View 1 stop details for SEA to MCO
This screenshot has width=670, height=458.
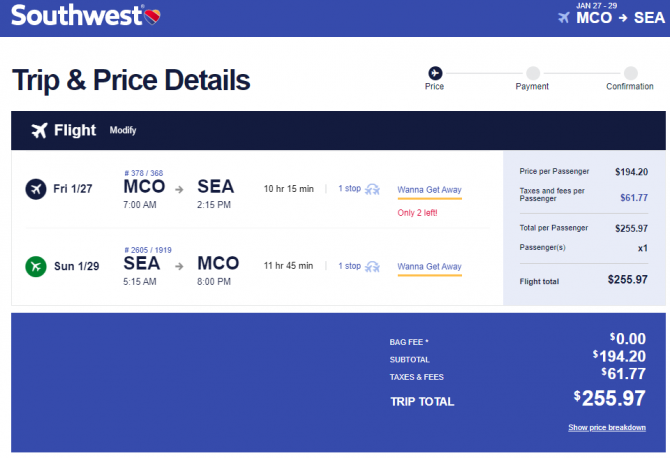coord(350,266)
